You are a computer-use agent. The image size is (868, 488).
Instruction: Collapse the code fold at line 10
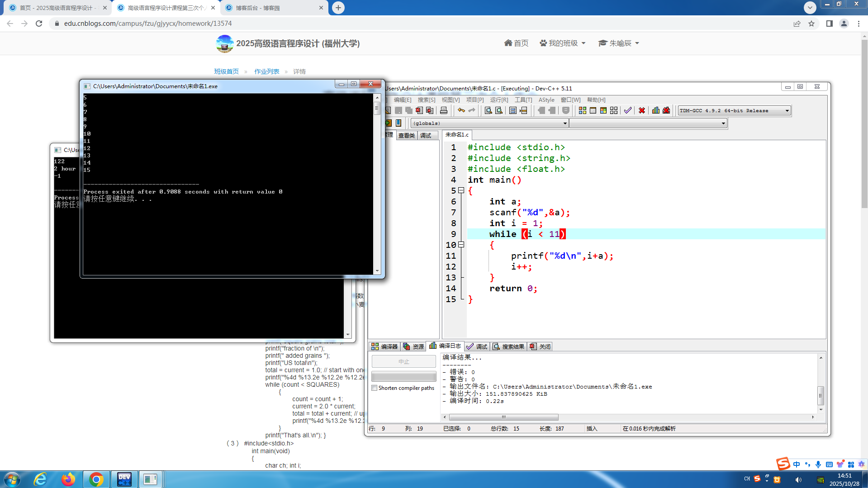pos(461,245)
